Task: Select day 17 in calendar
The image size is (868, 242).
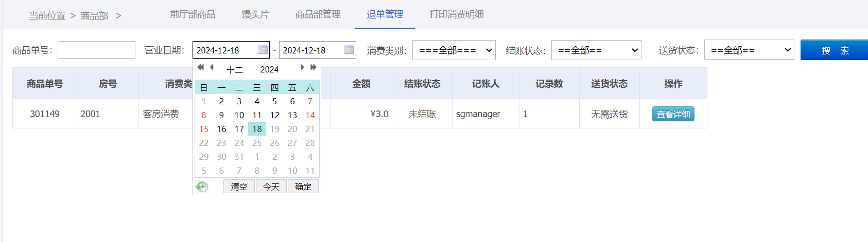Action: coord(239,129)
